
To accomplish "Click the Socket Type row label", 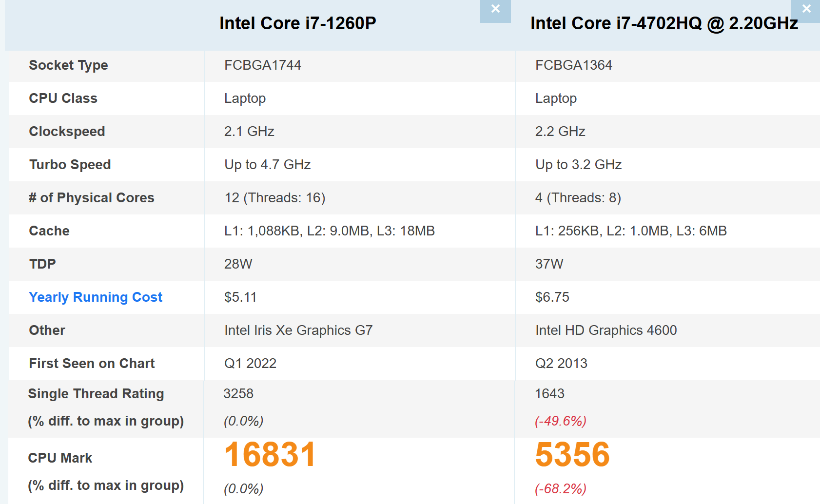I will pos(68,65).
